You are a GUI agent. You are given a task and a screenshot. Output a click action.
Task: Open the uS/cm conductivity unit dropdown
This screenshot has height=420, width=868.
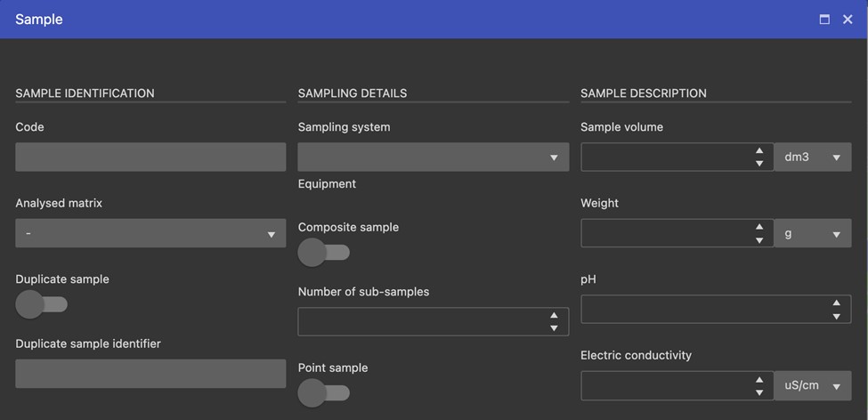tap(813, 385)
